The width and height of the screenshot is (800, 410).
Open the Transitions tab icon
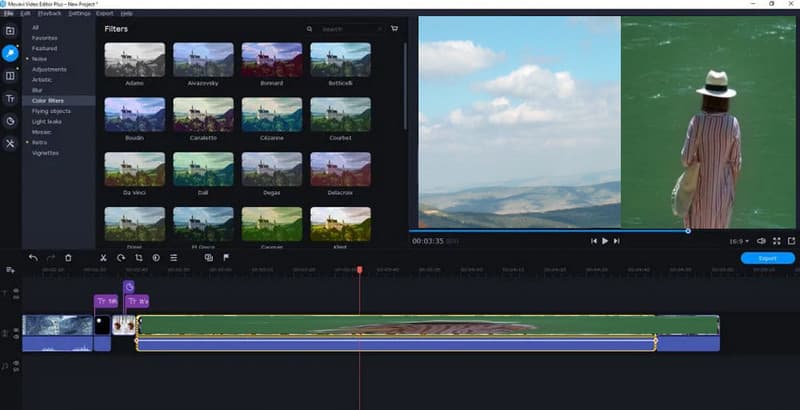pos(10,76)
